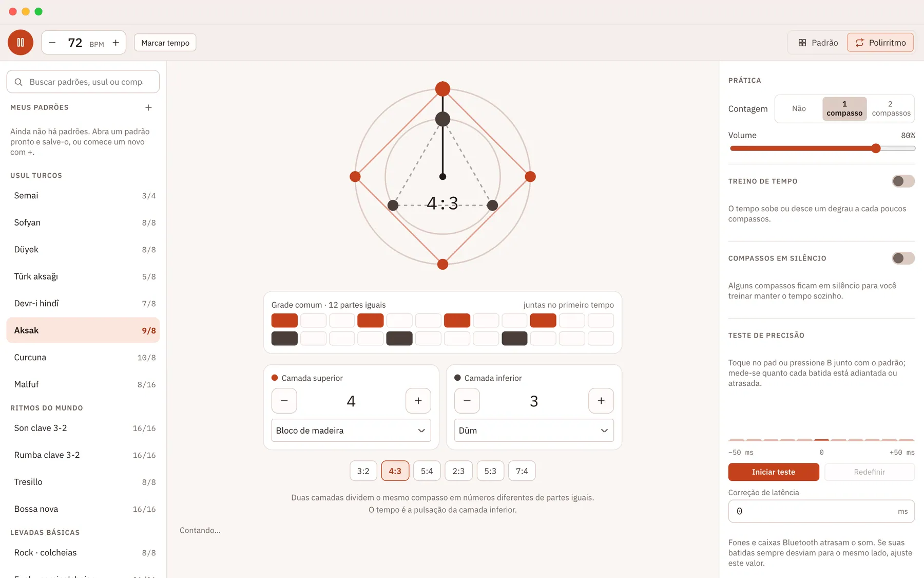The height and width of the screenshot is (578, 924).
Task: Increase Camada superior count with plus
Action: pyautogui.click(x=418, y=401)
